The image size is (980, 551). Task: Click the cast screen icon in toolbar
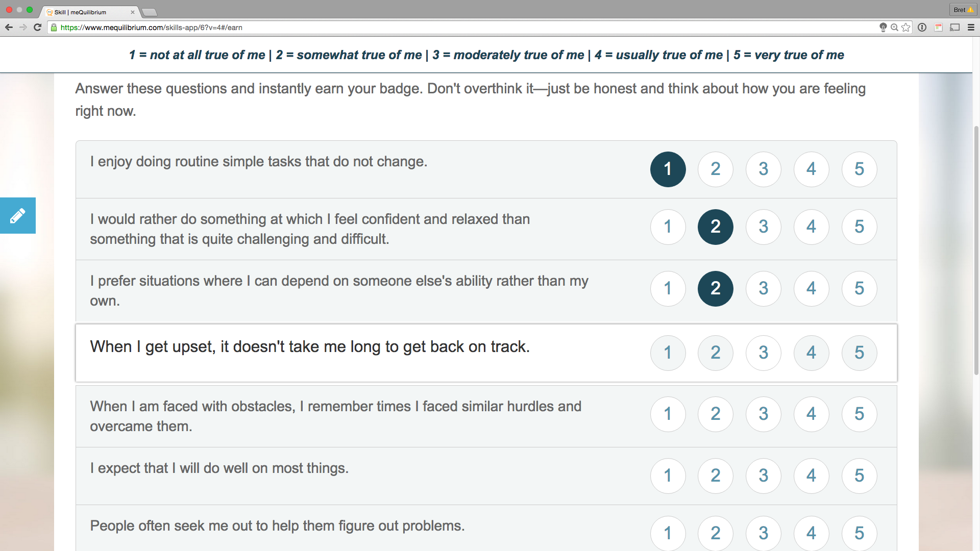(x=954, y=28)
